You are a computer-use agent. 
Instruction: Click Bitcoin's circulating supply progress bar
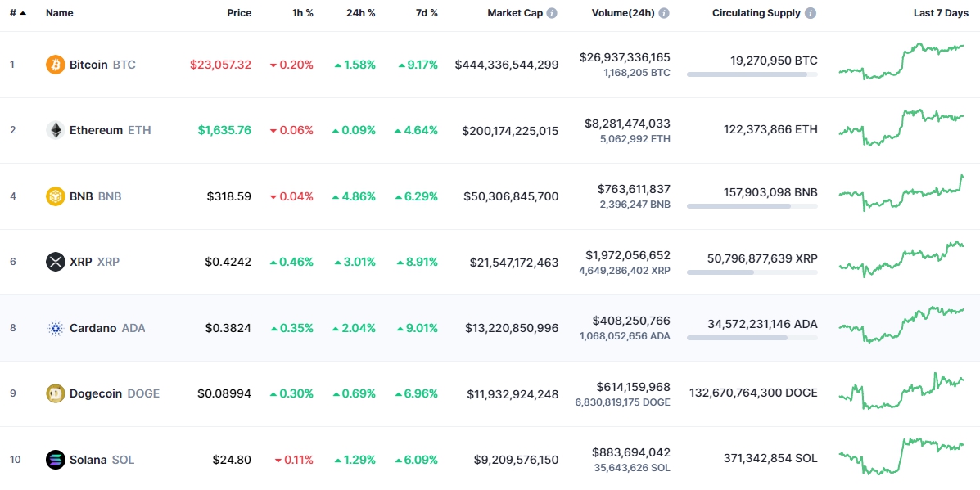[752, 74]
